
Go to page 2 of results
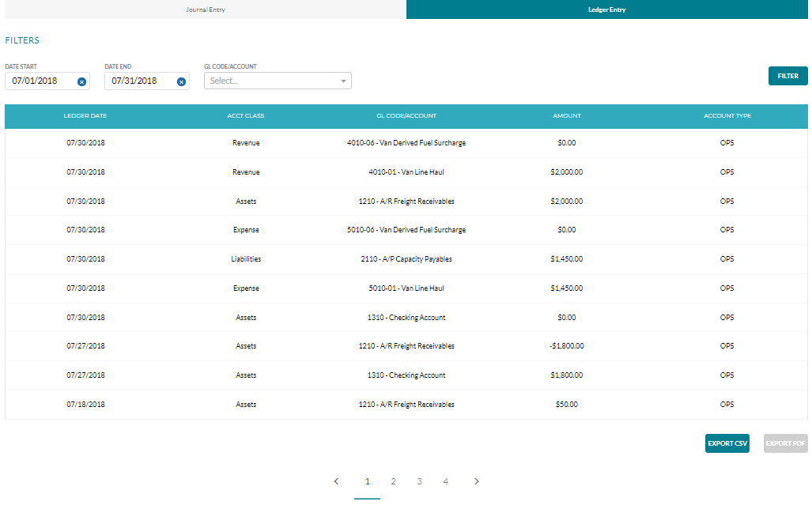393,481
